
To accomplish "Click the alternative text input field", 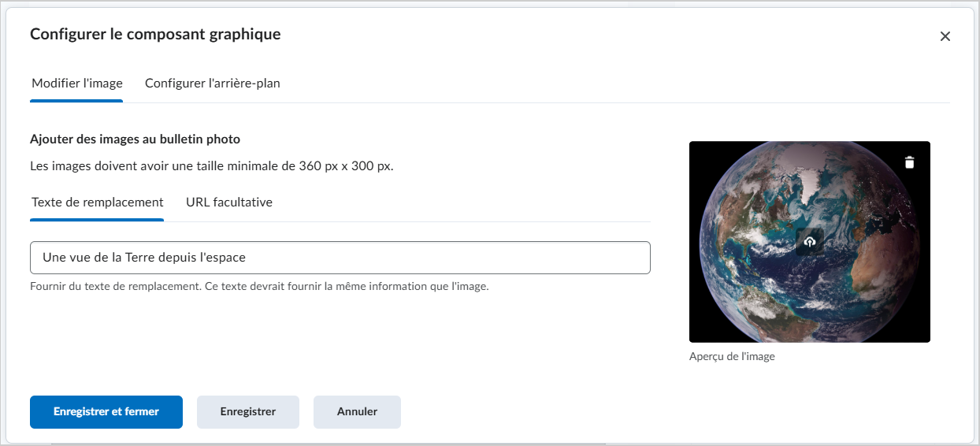I will coord(340,258).
